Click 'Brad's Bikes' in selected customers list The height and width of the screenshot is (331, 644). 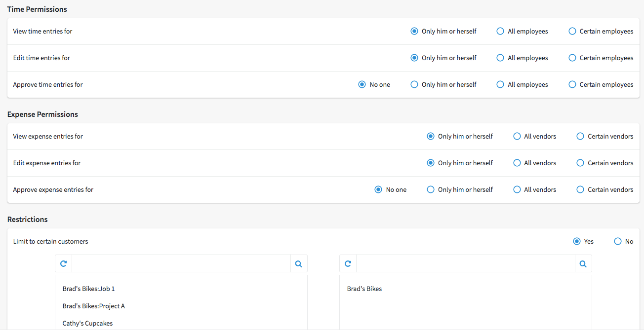(x=364, y=289)
